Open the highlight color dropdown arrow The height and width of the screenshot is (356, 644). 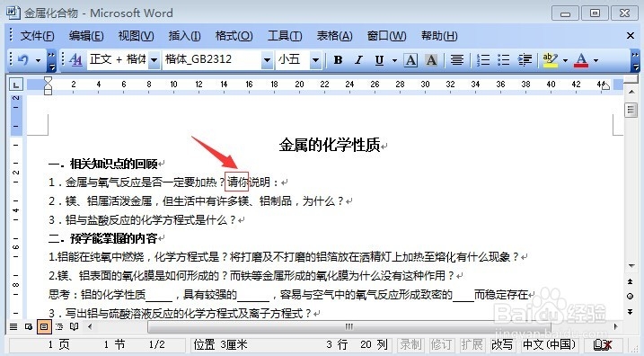pyautogui.click(x=565, y=60)
